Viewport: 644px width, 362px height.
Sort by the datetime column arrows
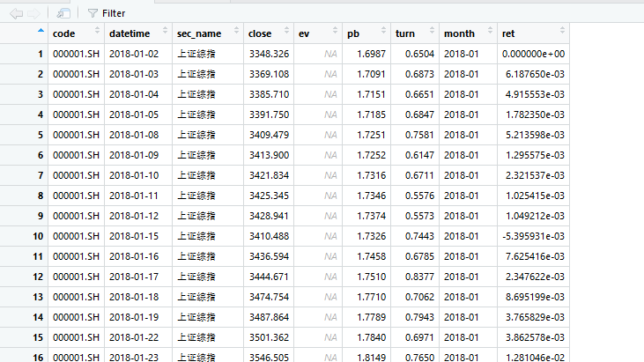pos(165,33)
